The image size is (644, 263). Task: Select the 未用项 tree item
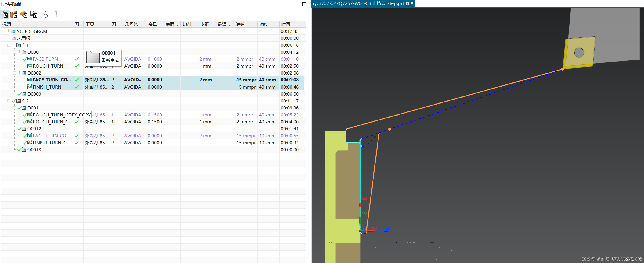(x=24, y=38)
